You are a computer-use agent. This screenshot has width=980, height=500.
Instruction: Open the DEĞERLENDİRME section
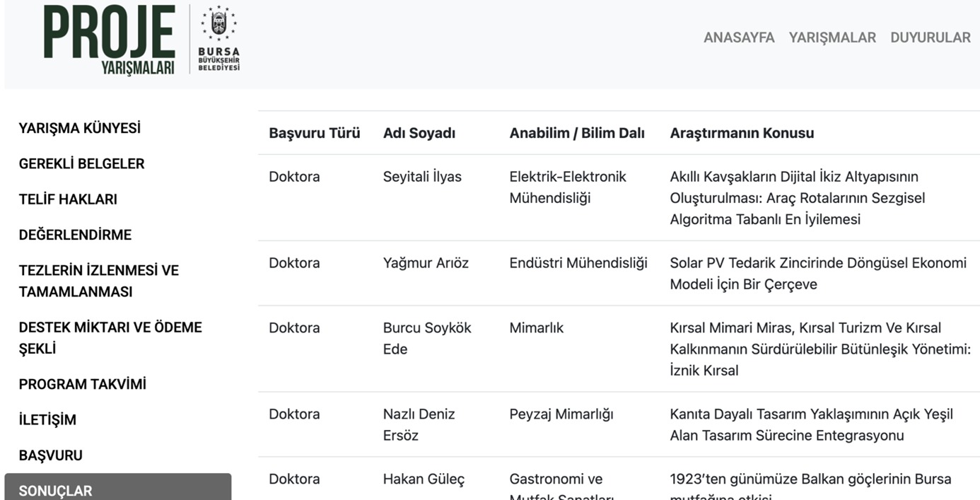(x=75, y=235)
